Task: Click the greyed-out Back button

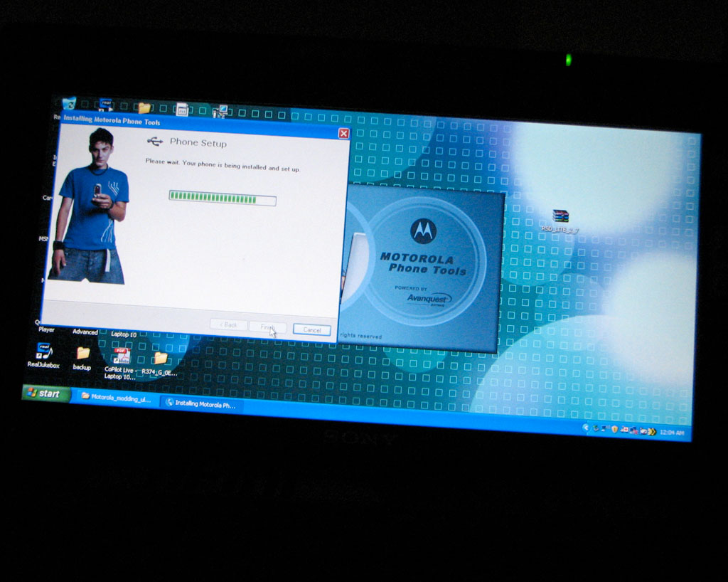Action: pyautogui.click(x=228, y=324)
